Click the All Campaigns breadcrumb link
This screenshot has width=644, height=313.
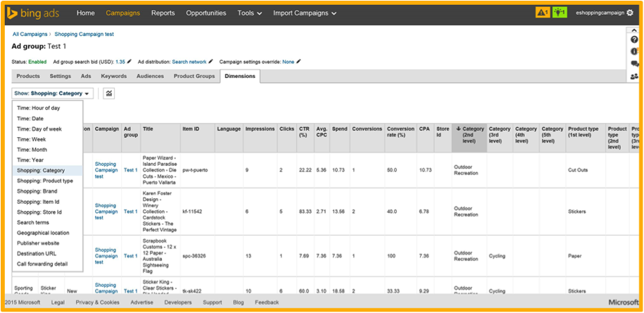(30, 34)
